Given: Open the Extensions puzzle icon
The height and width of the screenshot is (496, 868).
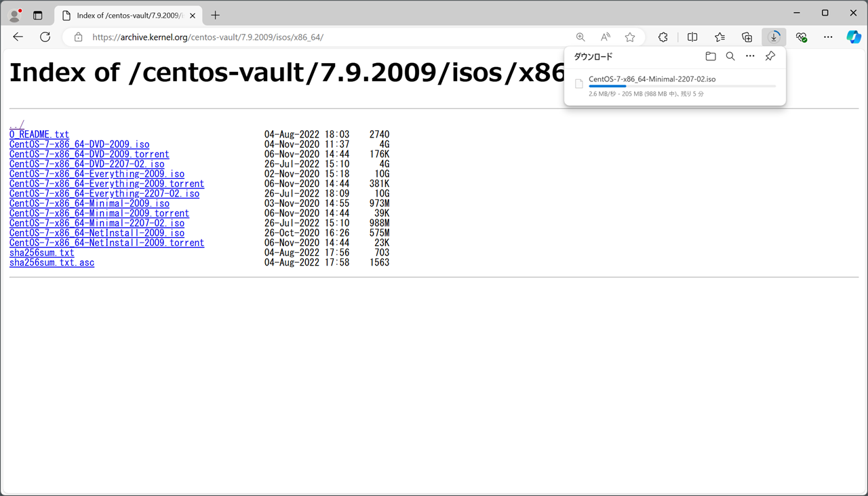Looking at the screenshot, I should tap(663, 37).
